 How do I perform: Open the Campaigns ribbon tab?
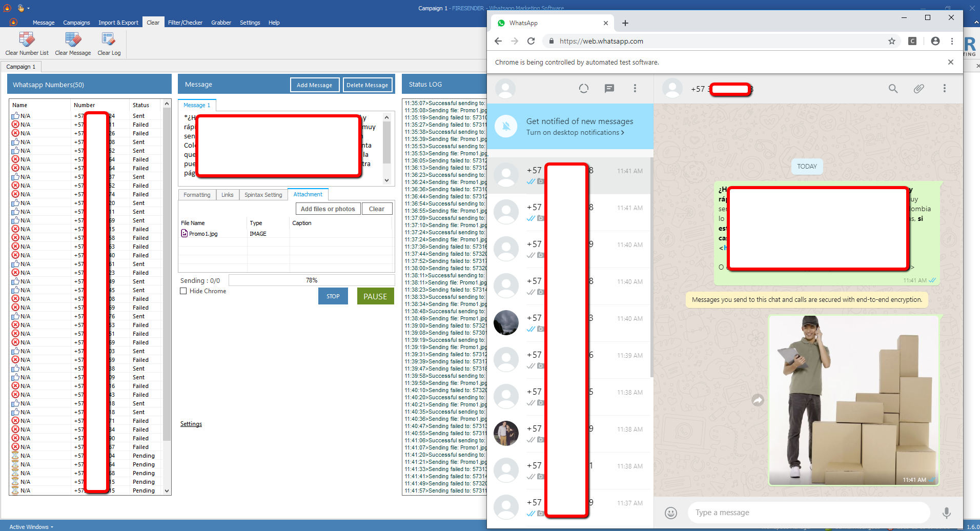click(x=76, y=23)
